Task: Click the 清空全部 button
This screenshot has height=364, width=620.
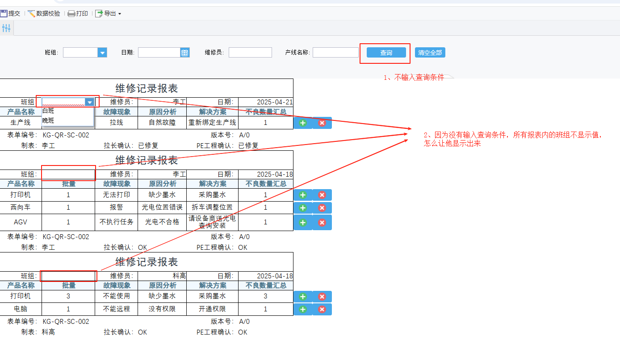Action: [430, 53]
